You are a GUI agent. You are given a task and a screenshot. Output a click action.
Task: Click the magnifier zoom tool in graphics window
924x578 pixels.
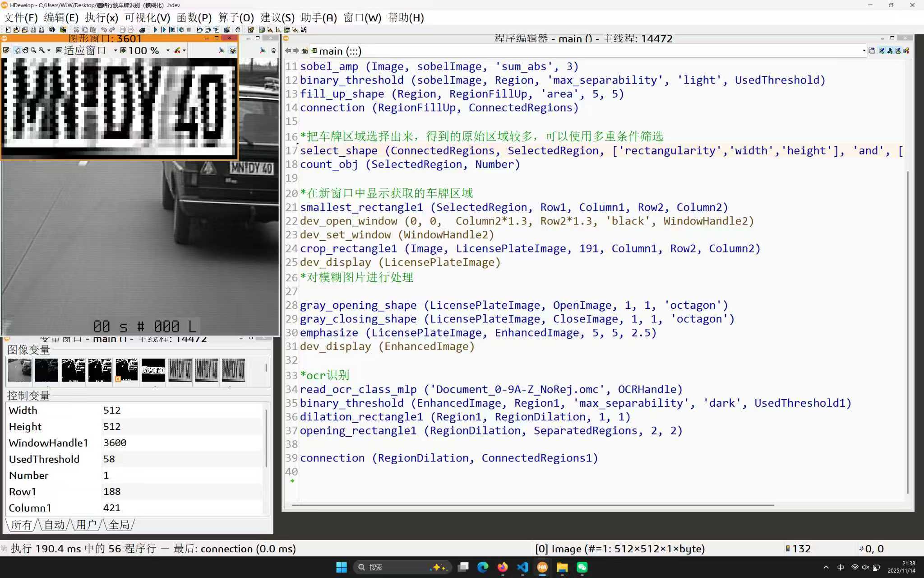point(33,51)
